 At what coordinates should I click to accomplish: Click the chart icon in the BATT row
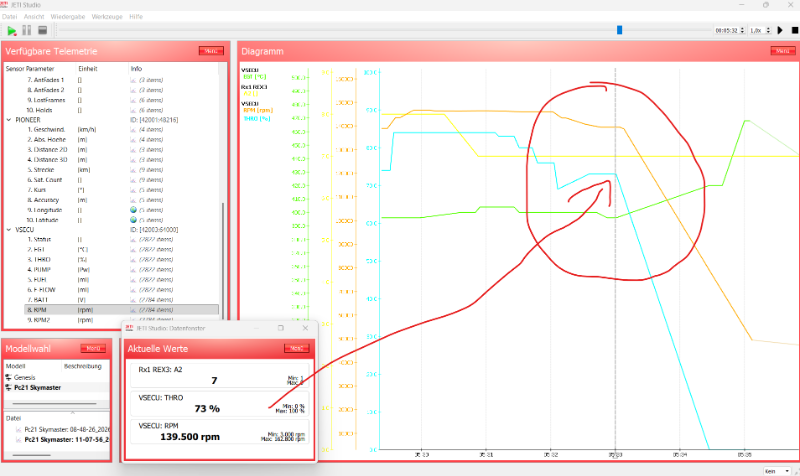coord(133,300)
